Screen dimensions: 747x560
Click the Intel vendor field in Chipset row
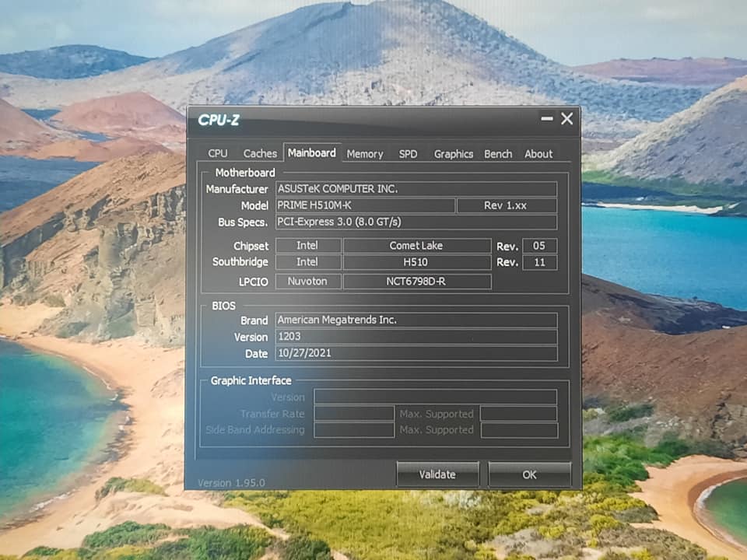[x=308, y=246]
